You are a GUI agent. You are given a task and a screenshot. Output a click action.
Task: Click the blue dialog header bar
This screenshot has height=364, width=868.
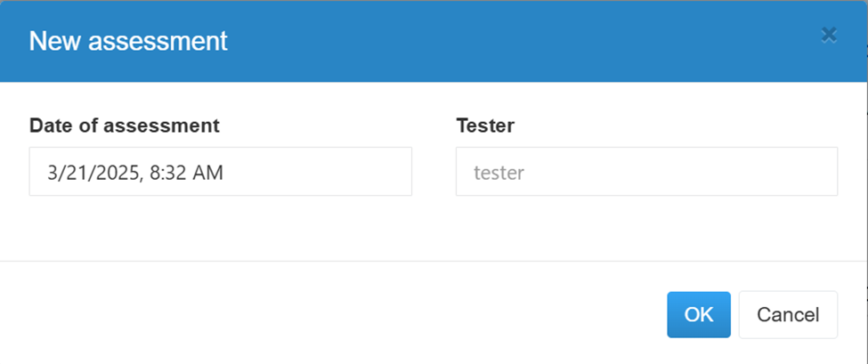[x=434, y=41]
